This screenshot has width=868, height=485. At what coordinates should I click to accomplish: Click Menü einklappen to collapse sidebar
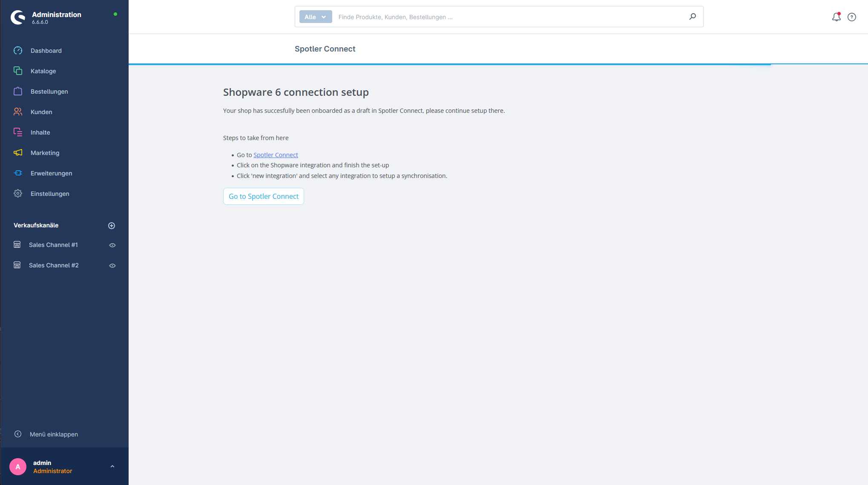click(x=54, y=434)
